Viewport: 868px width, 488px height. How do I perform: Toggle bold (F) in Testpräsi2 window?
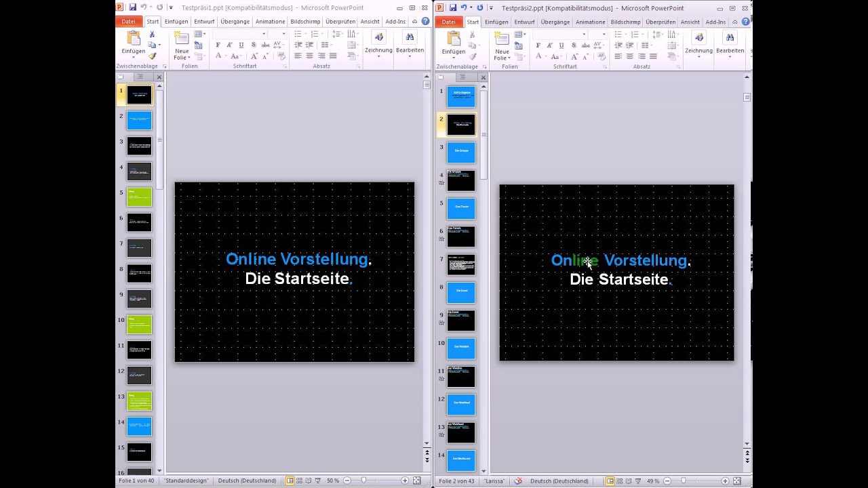538,45
